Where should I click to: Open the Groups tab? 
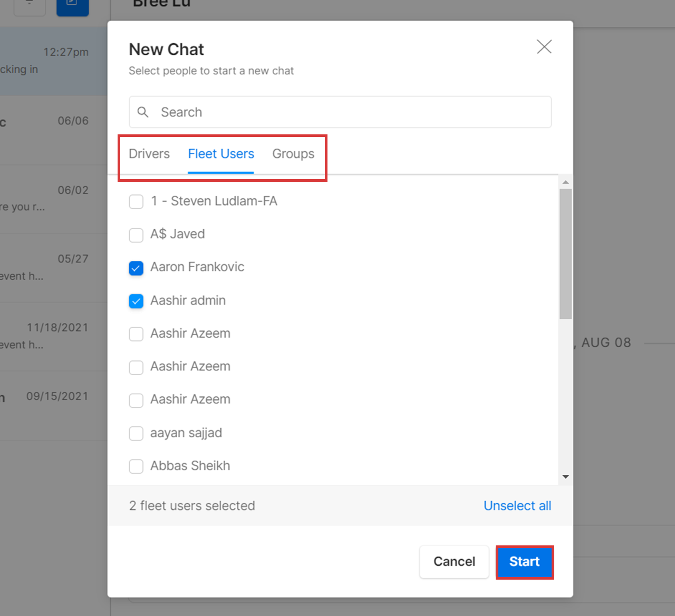click(293, 154)
